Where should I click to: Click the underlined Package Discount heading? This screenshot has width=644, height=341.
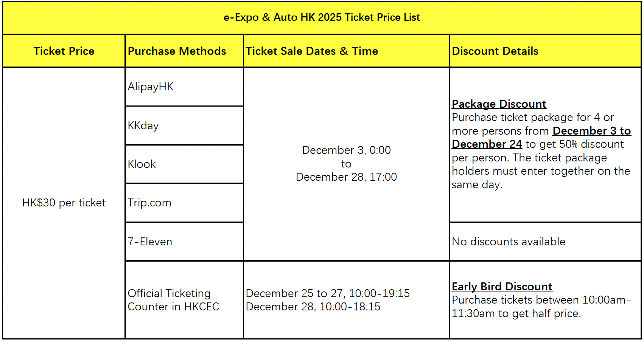click(499, 104)
